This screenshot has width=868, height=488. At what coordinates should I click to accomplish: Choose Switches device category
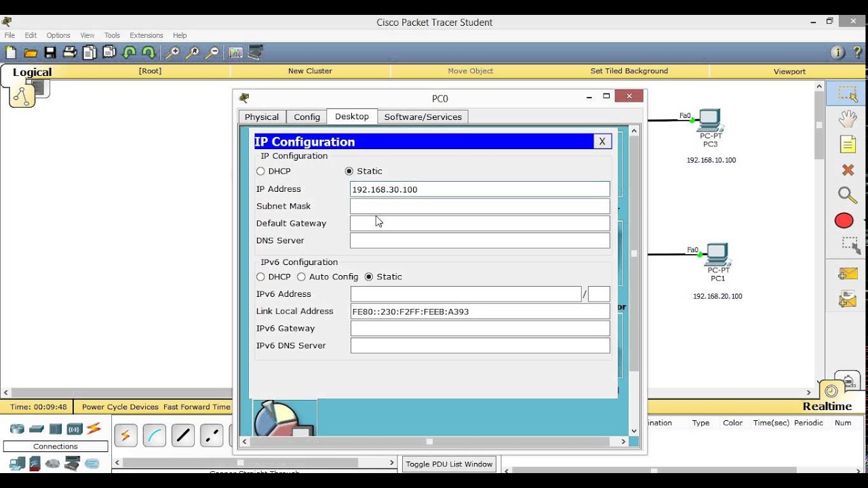[x=37, y=429]
